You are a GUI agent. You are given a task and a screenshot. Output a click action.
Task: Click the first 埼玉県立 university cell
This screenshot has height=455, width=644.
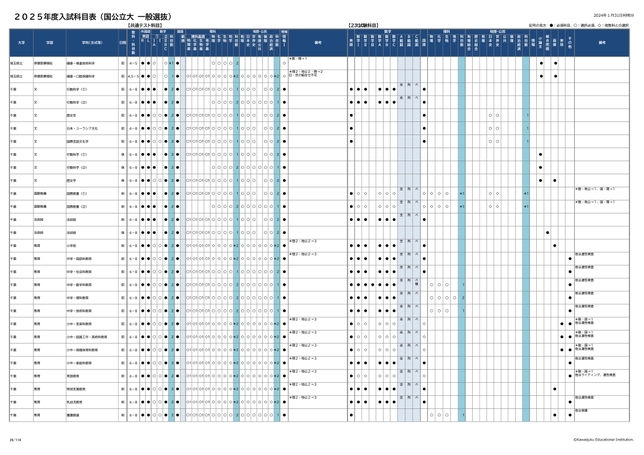(x=17, y=62)
